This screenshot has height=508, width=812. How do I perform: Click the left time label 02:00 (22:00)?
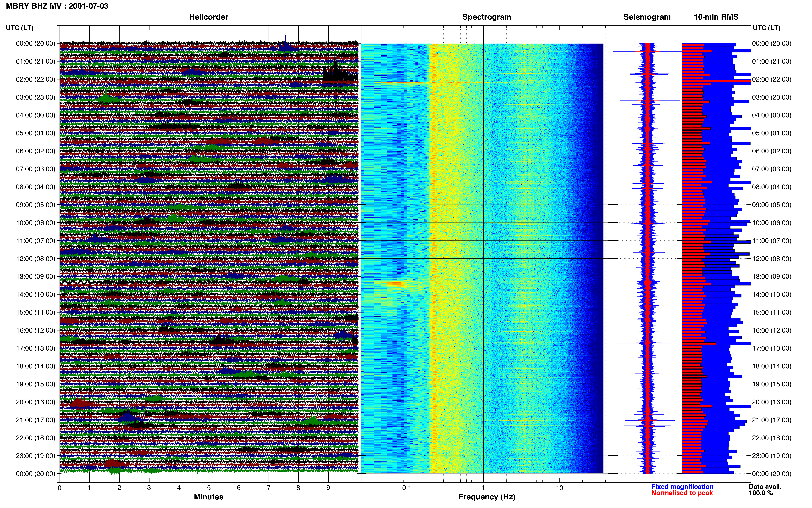pyautogui.click(x=36, y=79)
